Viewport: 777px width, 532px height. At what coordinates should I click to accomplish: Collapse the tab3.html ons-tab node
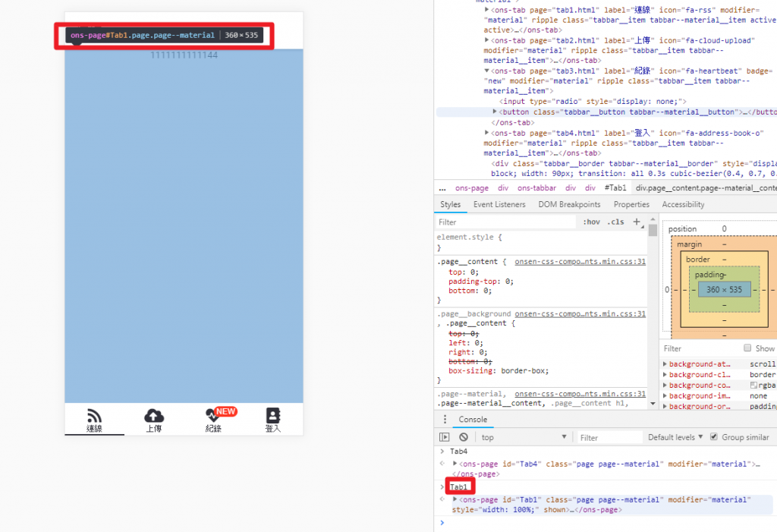click(x=486, y=71)
